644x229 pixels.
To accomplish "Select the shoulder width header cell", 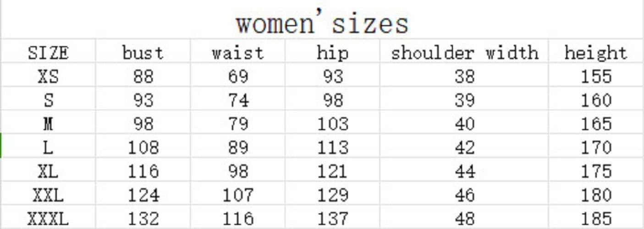I will click(464, 53).
